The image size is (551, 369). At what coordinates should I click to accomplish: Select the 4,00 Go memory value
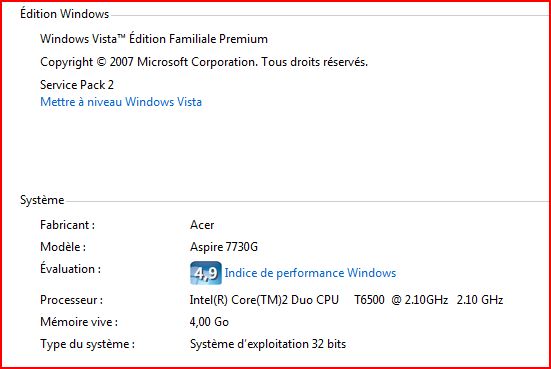[209, 322]
